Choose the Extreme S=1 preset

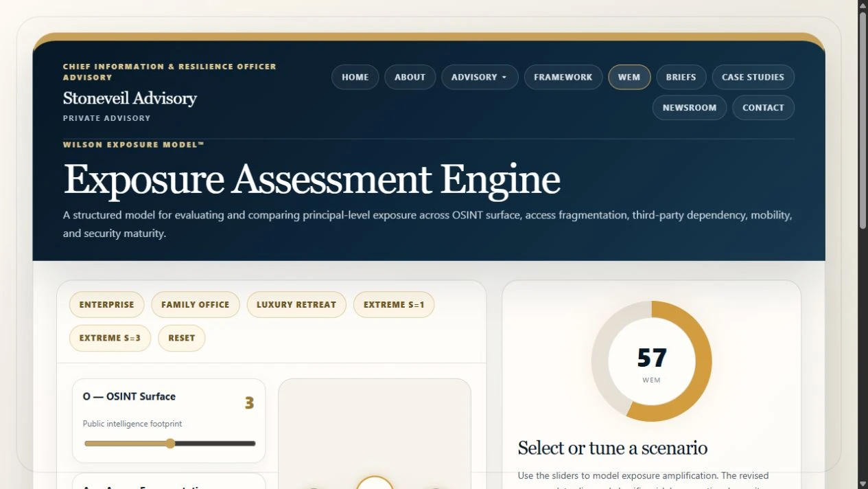tap(394, 304)
